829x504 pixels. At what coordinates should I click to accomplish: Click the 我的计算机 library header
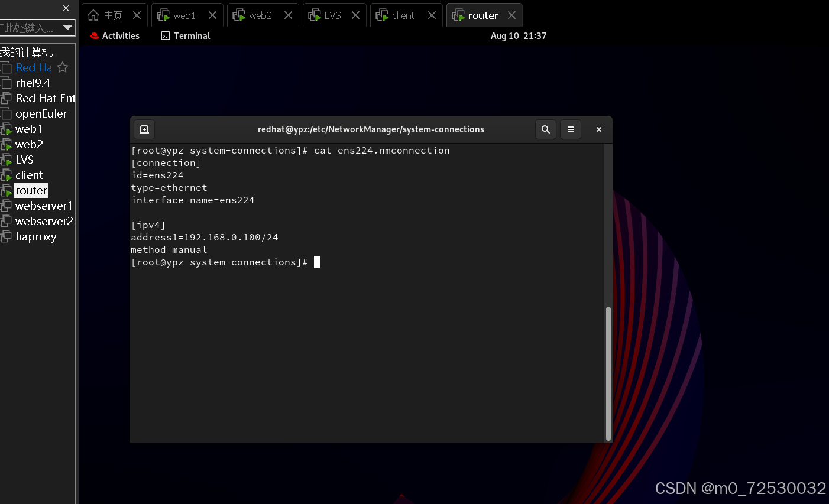pyautogui.click(x=27, y=52)
